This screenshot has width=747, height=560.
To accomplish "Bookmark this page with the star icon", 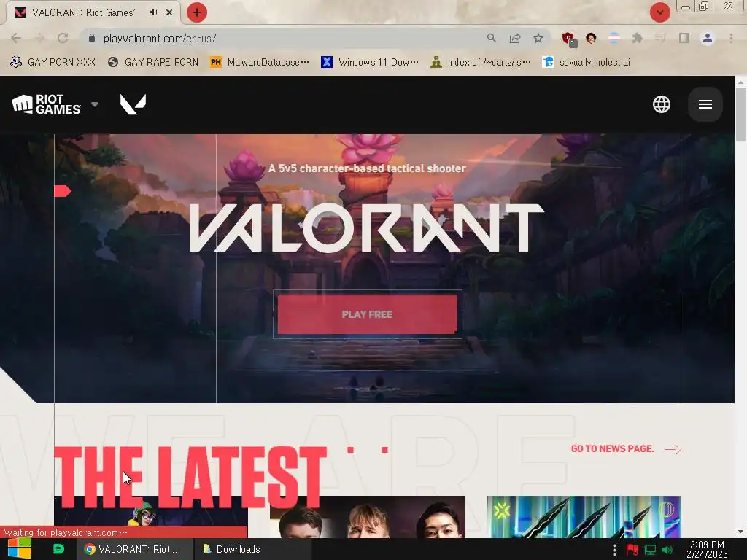I will 538,38.
